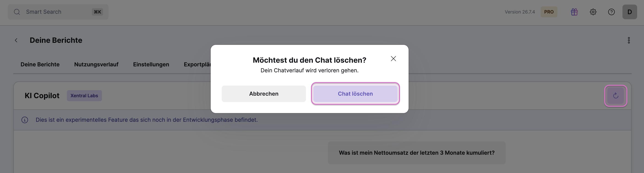The width and height of the screenshot is (644, 173).
Task: Click the Smart Search magnifier icon
Action: pos(17,12)
